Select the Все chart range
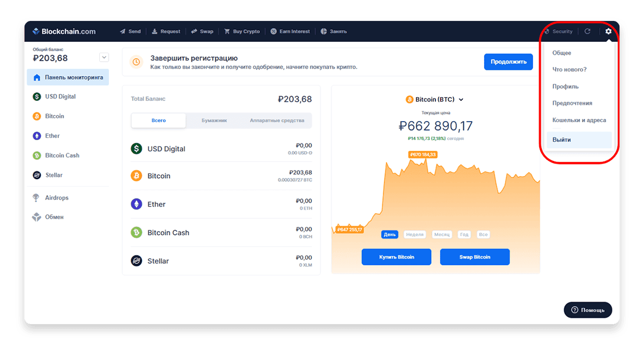This screenshot has width=644, height=345. pos(483,235)
